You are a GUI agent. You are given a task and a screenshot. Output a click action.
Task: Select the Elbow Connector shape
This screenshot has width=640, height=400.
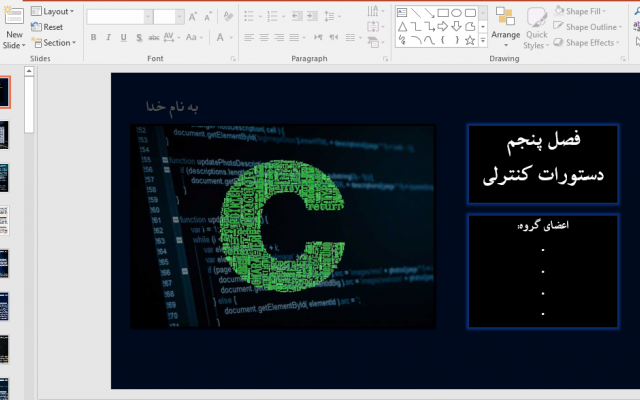click(416, 27)
